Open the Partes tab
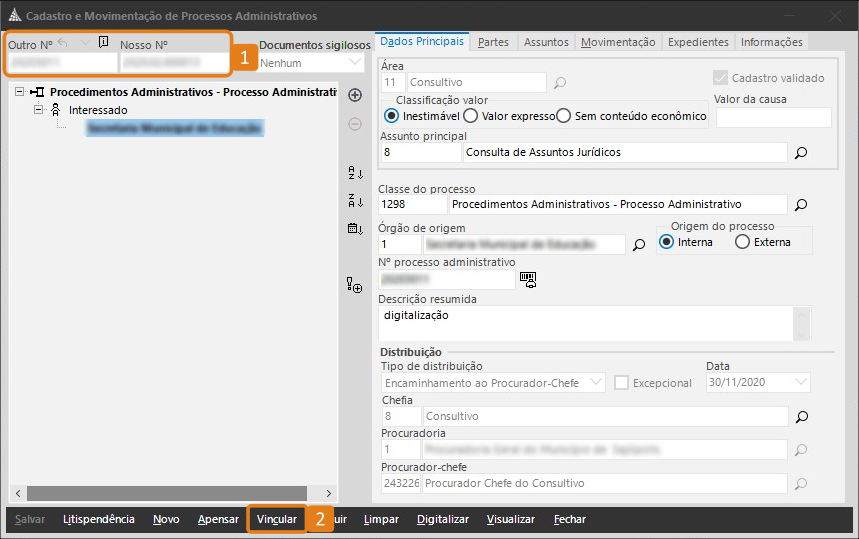The height and width of the screenshot is (539, 859). (x=493, y=42)
